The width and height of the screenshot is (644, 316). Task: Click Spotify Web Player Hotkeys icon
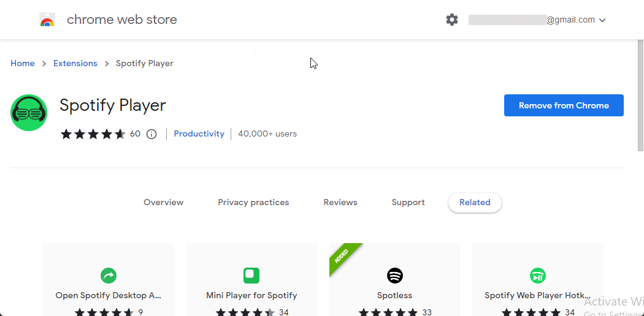click(x=538, y=276)
